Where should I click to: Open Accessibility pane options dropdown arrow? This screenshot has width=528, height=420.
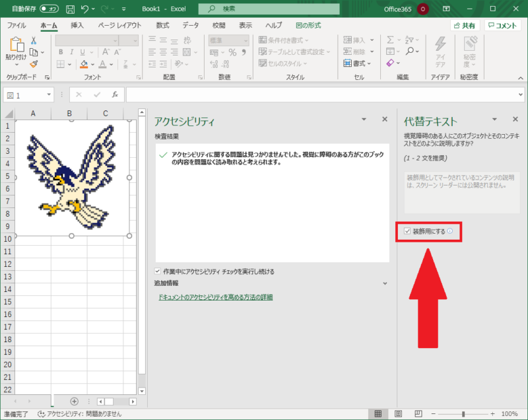pos(364,120)
